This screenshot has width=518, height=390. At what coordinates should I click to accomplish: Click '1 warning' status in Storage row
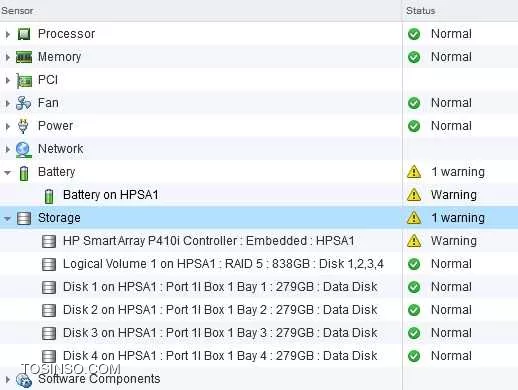458,218
